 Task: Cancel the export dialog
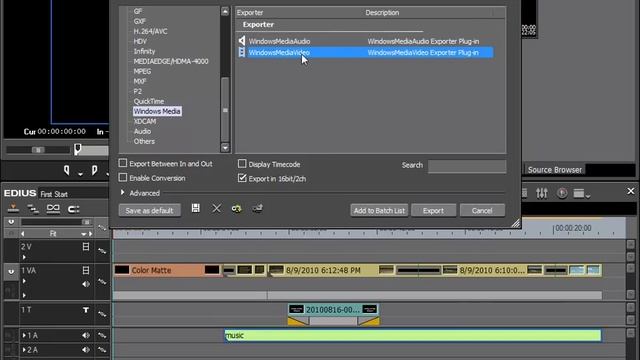click(x=482, y=211)
